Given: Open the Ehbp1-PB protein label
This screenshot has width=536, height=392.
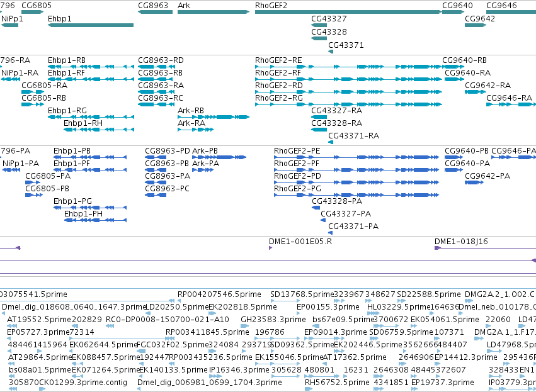Looking at the screenshot, I should coord(72,151).
